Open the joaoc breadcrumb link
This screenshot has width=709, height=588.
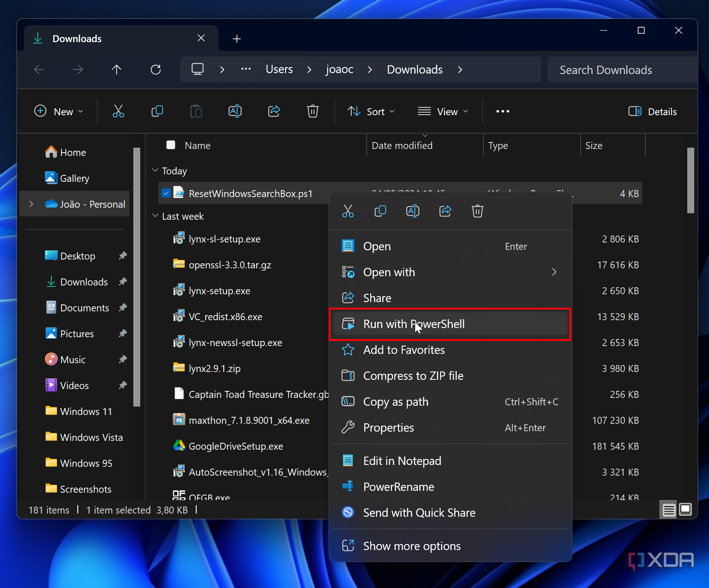coord(339,69)
